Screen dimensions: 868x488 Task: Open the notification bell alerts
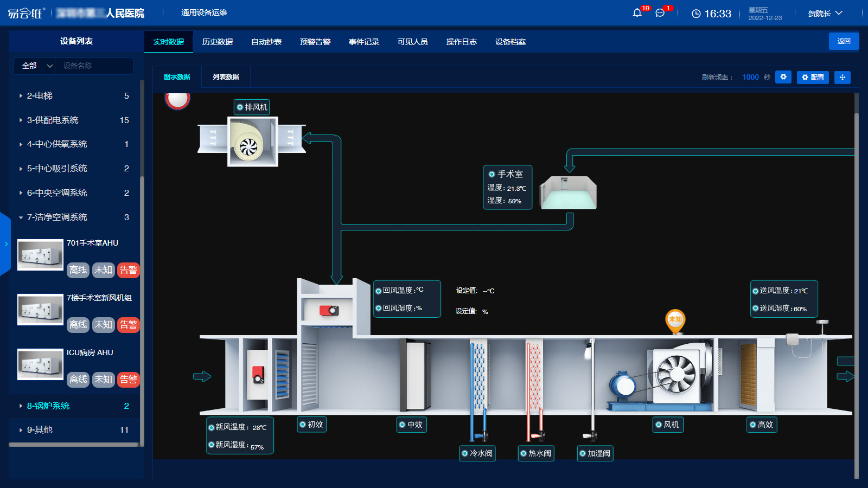point(637,13)
